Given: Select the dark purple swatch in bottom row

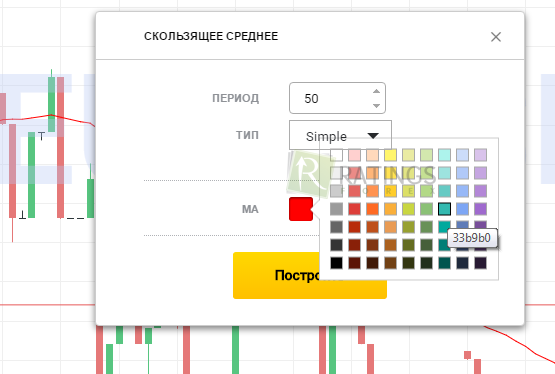Looking at the screenshot, I should click(480, 263).
